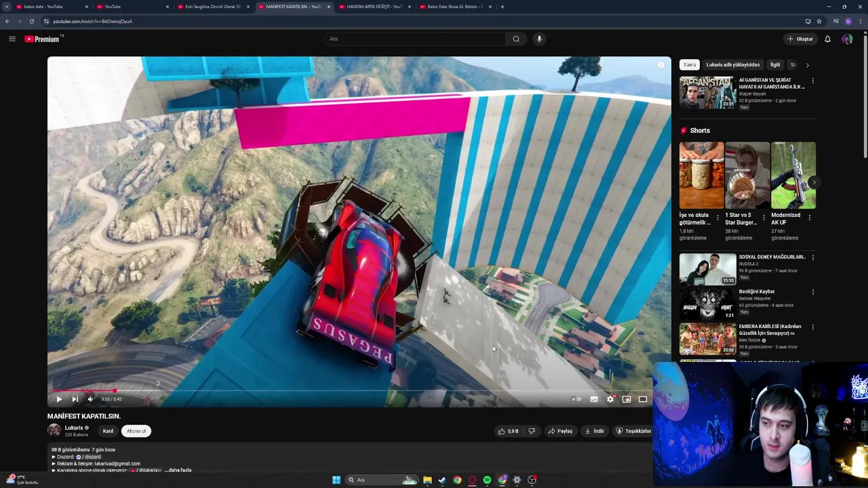This screenshot has width=868, height=488.
Task: Bookmark this page with star icon
Action: coord(819,21)
